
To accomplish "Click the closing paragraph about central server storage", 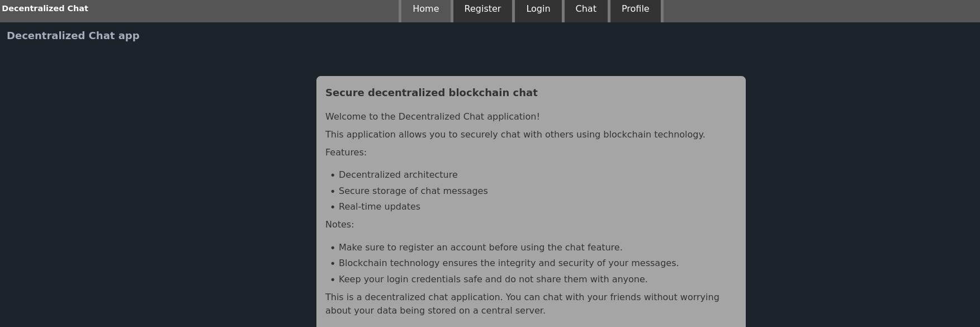I will pyautogui.click(x=522, y=304).
